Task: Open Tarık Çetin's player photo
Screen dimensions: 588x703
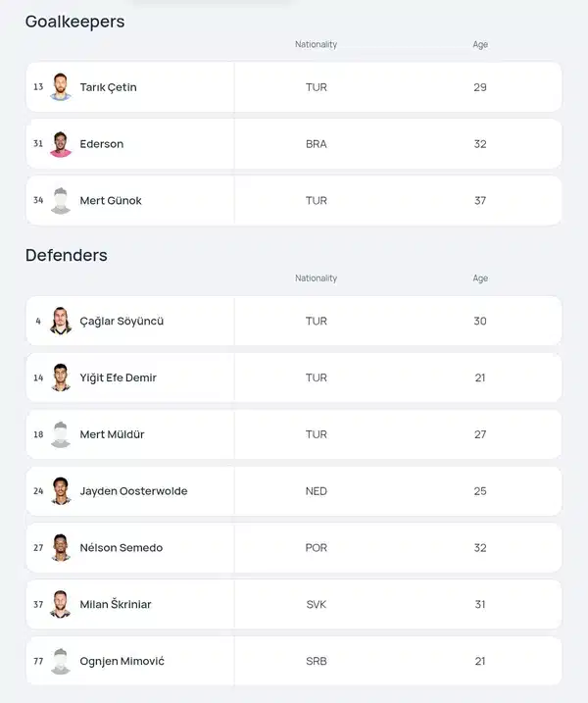Action: pos(61,87)
